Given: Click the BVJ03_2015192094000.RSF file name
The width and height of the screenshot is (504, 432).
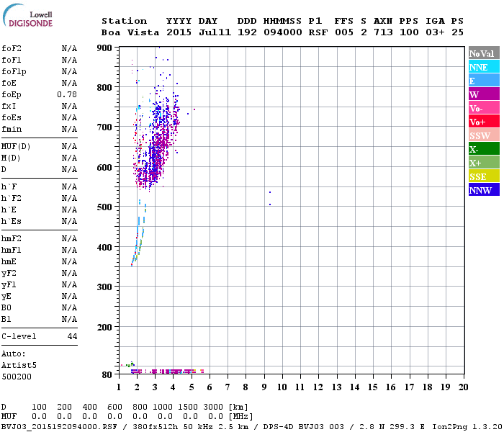Looking at the screenshot, I should 59,427.
